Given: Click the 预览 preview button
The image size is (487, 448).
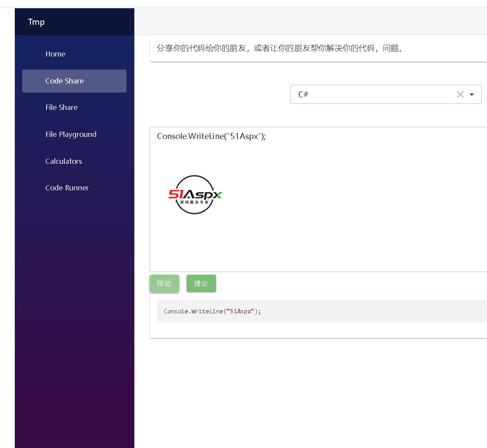Looking at the screenshot, I should (164, 283).
